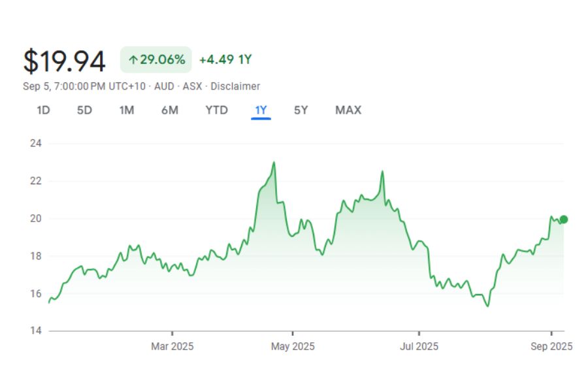Choose the 1M chart range
Viewport: 588px width, 392px height.
[x=126, y=110]
